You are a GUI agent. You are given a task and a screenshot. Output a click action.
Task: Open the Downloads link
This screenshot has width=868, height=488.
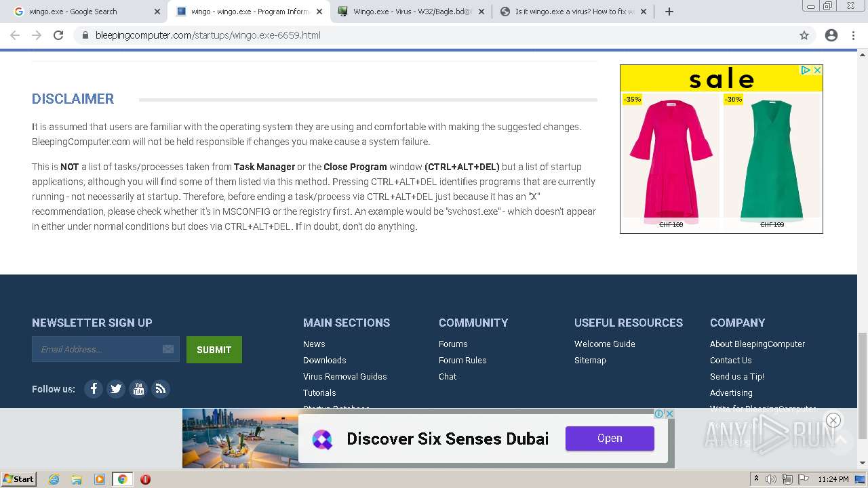pos(325,360)
